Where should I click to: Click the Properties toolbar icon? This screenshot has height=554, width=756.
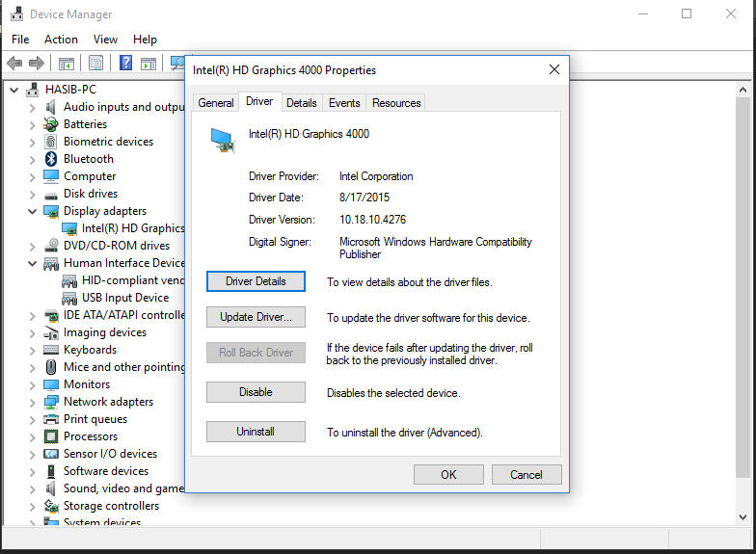pos(96,63)
